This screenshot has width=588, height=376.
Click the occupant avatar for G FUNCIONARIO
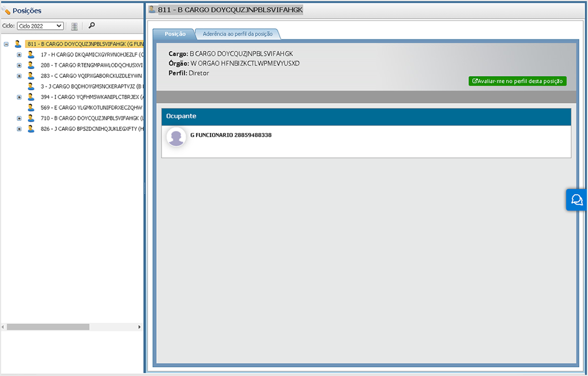[x=176, y=137]
